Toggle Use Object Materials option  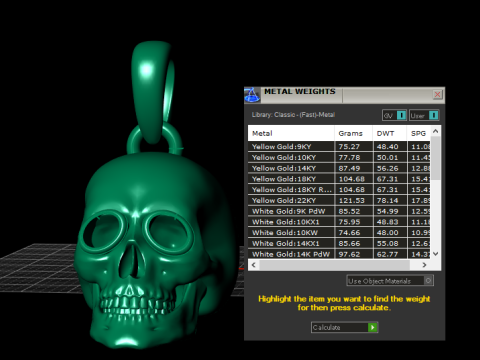pos(390,281)
